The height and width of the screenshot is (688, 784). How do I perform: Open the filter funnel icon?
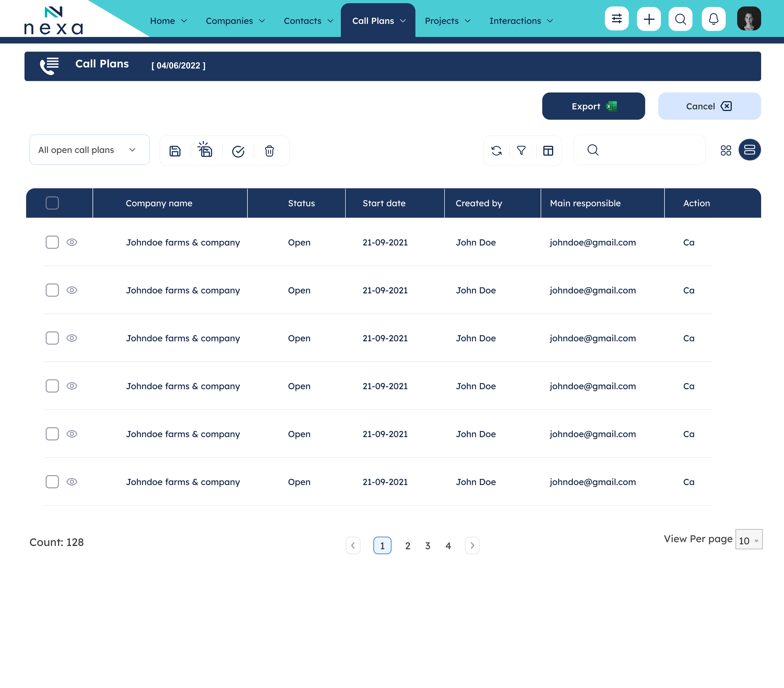click(521, 150)
